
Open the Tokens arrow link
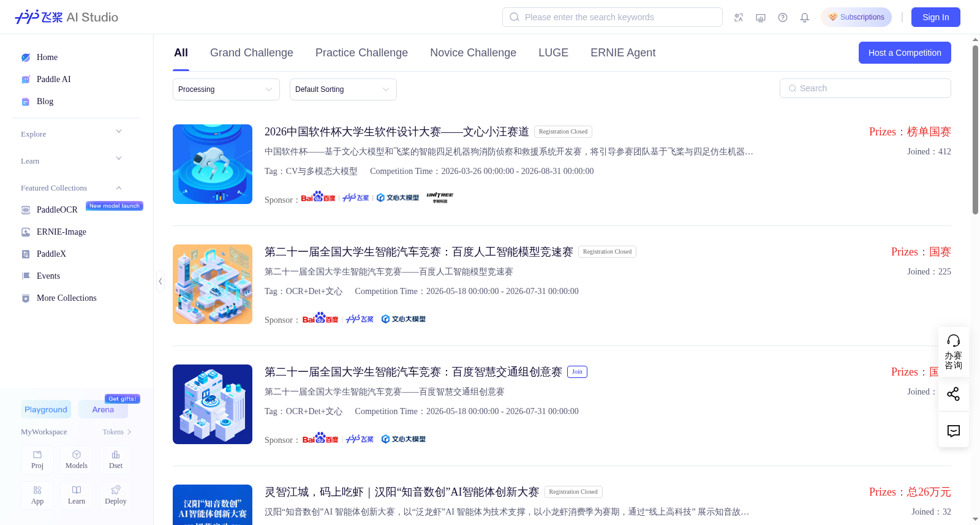pos(117,432)
